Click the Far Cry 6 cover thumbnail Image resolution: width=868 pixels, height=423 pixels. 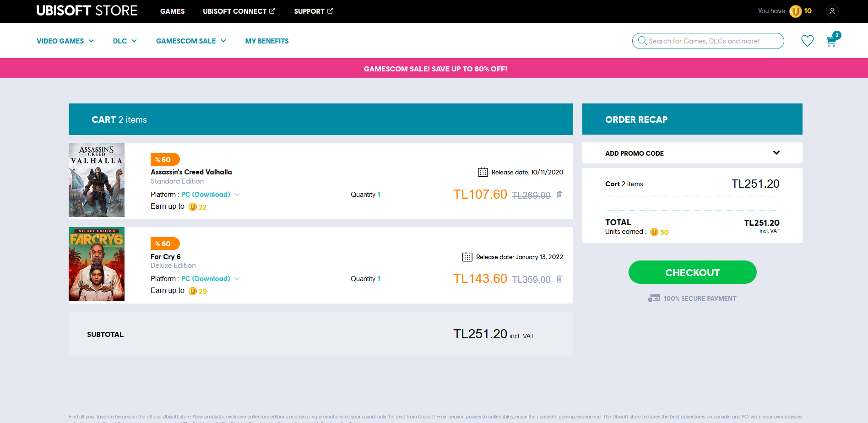tap(97, 264)
